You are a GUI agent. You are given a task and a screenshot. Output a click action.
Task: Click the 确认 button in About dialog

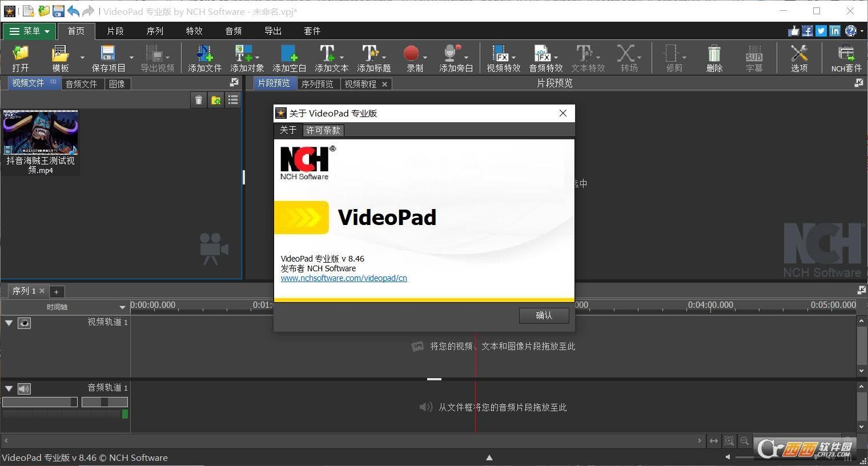click(544, 315)
